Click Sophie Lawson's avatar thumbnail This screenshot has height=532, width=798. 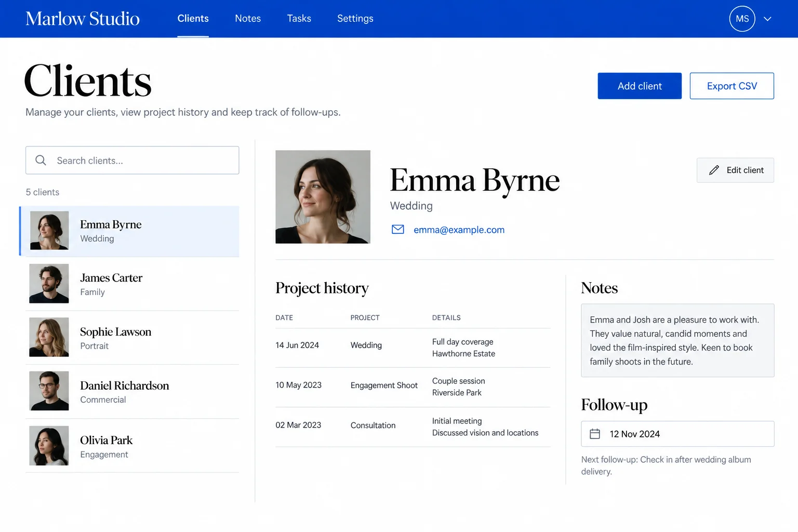[x=49, y=337]
